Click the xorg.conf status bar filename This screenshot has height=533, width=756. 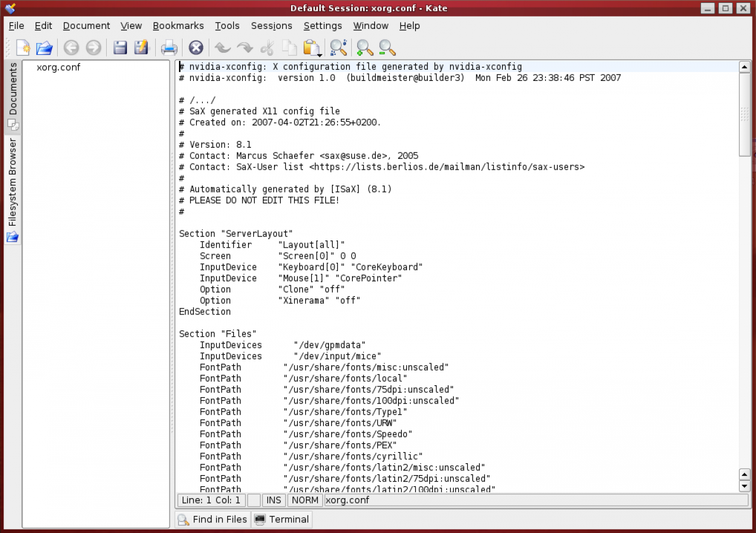tap(347, 500)
